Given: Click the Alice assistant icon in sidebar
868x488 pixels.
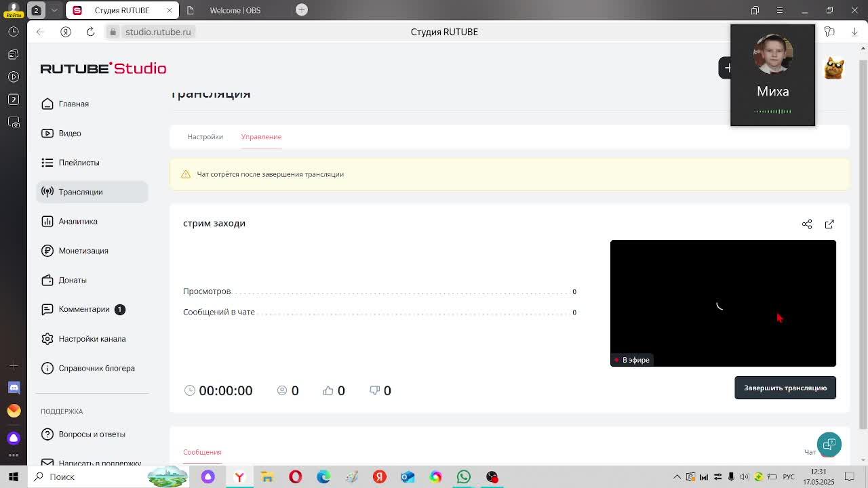Looking at the screenshot, I should point(14,438).
